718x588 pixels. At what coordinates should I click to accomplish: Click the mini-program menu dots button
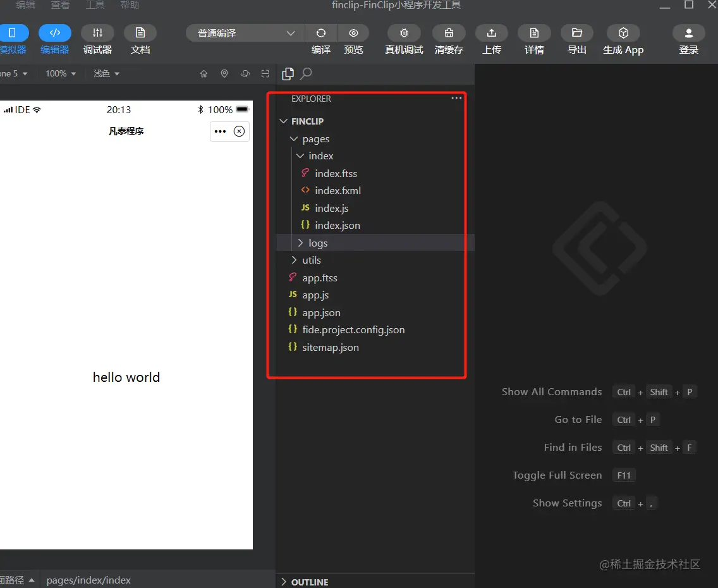(x=220, y=132)
